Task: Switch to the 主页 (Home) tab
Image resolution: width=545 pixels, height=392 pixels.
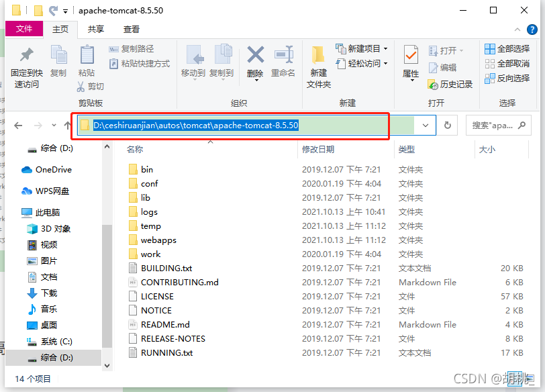Action: (x=60, y=29)
